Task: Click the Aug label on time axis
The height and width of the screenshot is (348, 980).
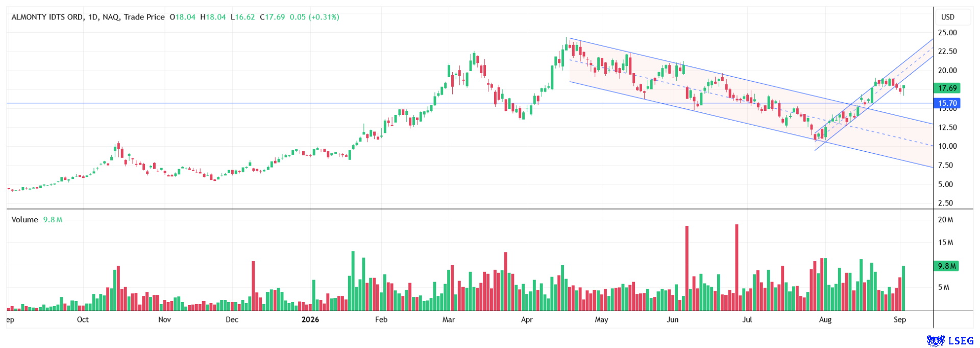Action: [825, 319]
